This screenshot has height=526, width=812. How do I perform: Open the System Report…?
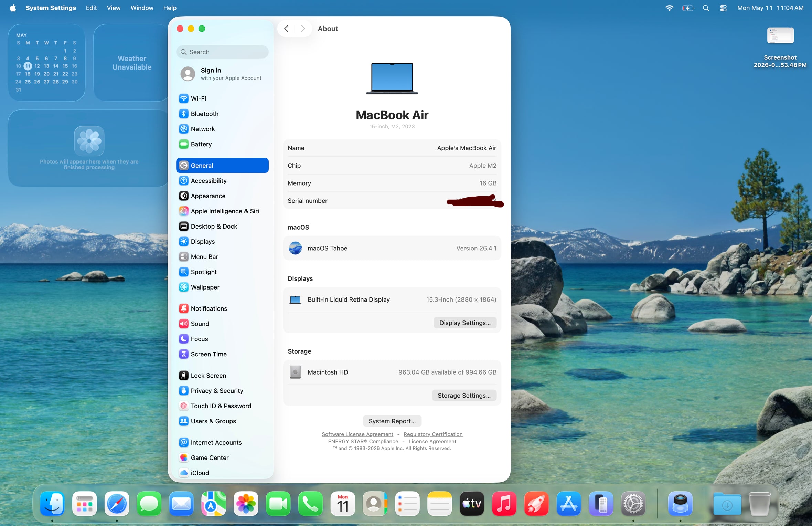pos(392,421)
